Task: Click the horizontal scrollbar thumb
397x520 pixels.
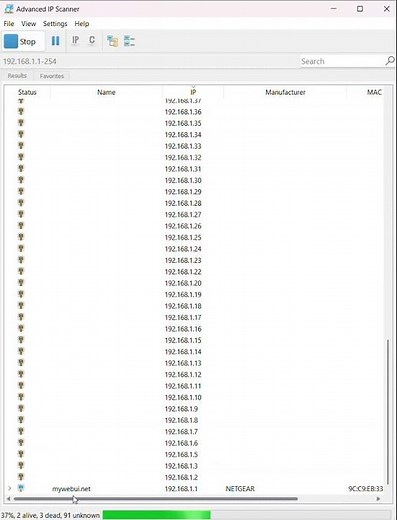Action: pyautogui.click(x=155, y=499)
